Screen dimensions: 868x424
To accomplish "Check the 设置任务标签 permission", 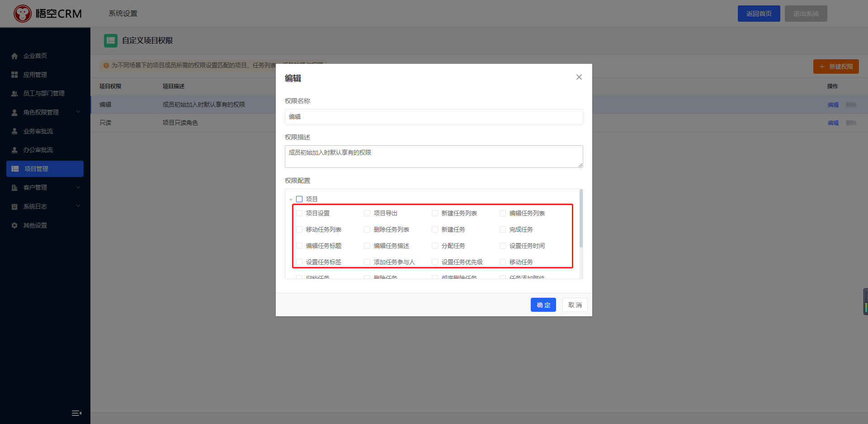I will click(299, 262).
